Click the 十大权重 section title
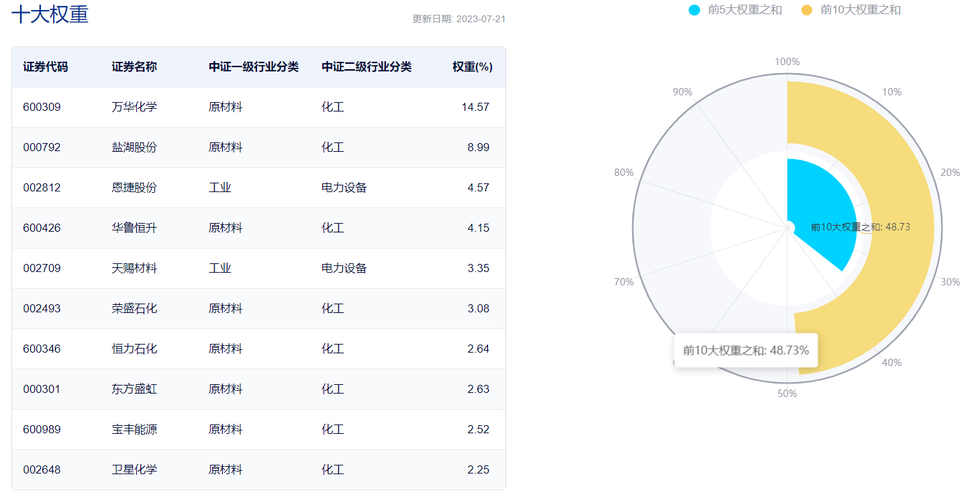 tap(50, 15)
